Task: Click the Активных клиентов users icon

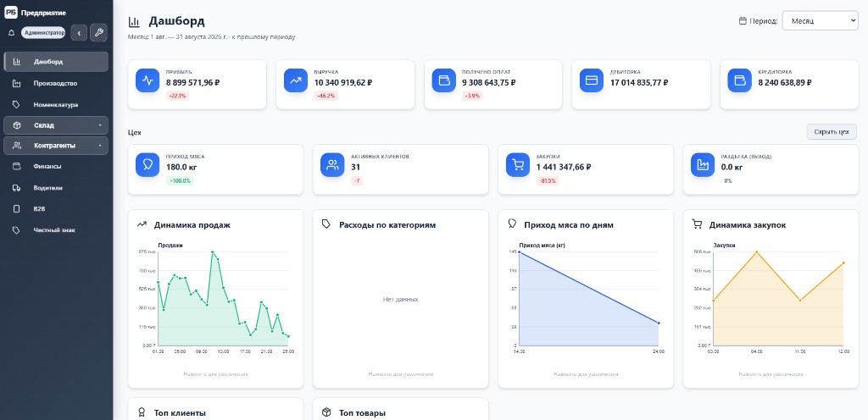Action: 332,165
